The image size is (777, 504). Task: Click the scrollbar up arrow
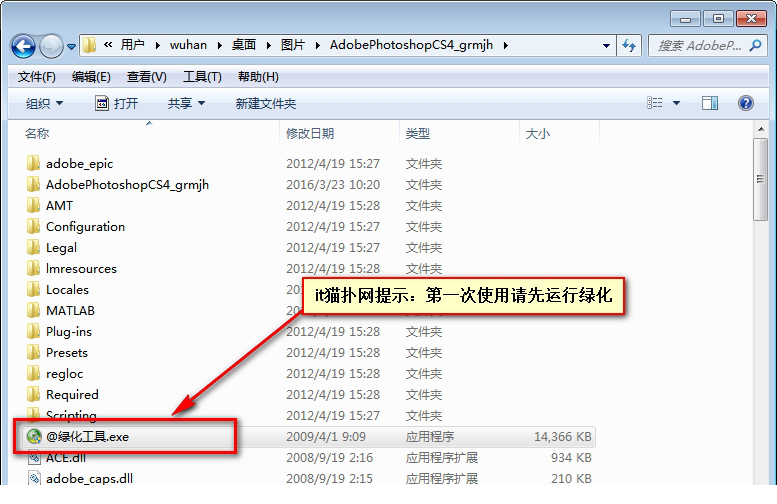761,130
